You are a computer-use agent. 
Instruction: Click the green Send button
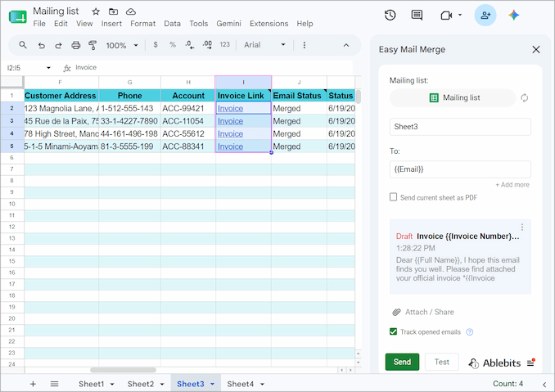pyautogui.click(x=402, y=362)
